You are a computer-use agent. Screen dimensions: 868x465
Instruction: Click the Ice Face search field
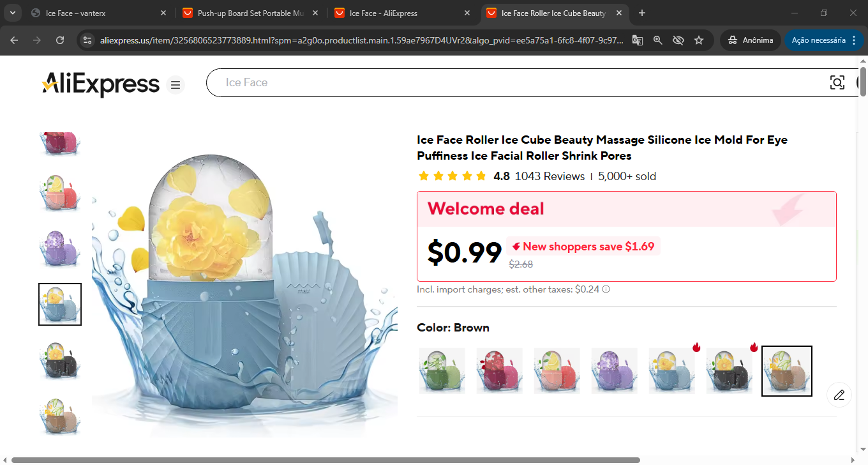[x=511, y=82]
